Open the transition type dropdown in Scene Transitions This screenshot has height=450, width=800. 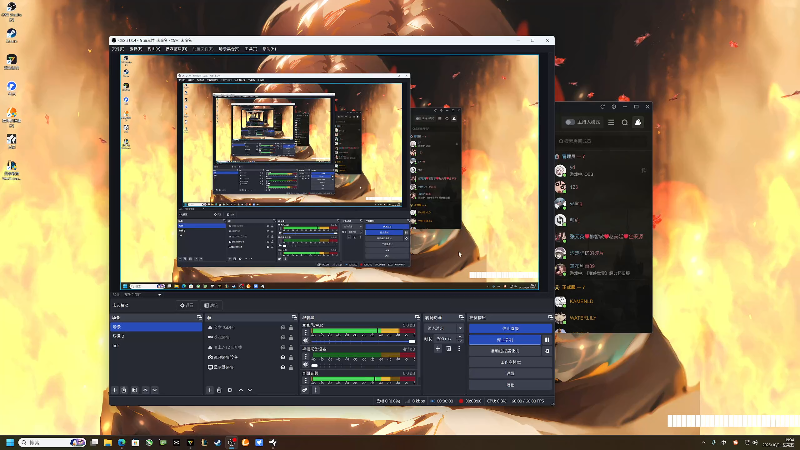[x=444, y=328]
